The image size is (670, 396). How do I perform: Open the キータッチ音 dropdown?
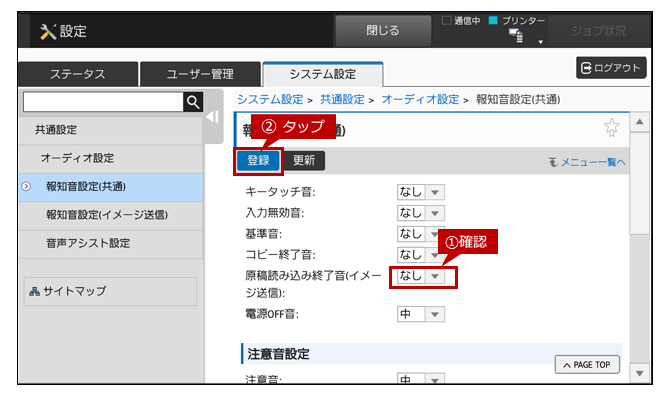pos(421,192)
